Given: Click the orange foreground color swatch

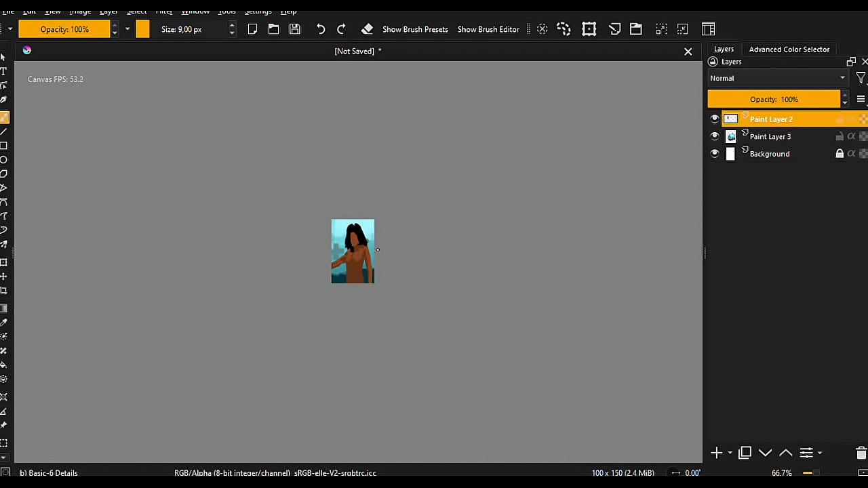Looking at the screenshot, I should tap(142, 29).
